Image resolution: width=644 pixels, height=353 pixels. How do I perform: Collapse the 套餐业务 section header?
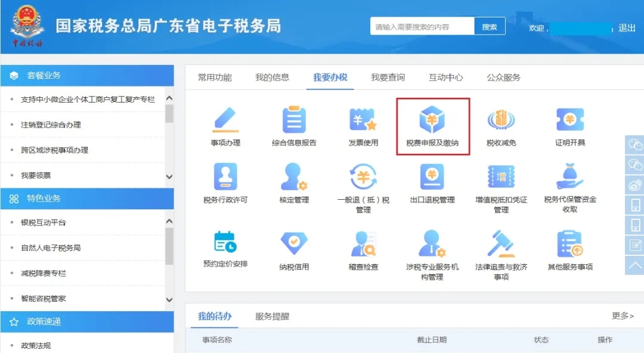pyautogui.click(x=87, y=76)
